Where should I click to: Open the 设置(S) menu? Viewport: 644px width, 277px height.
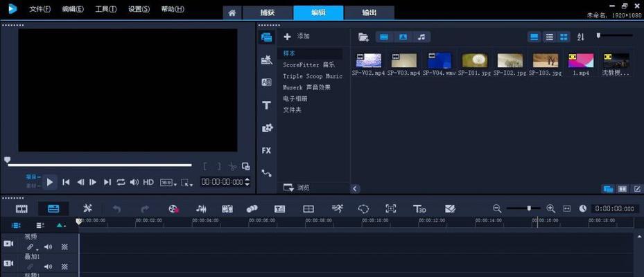point(139,9)
